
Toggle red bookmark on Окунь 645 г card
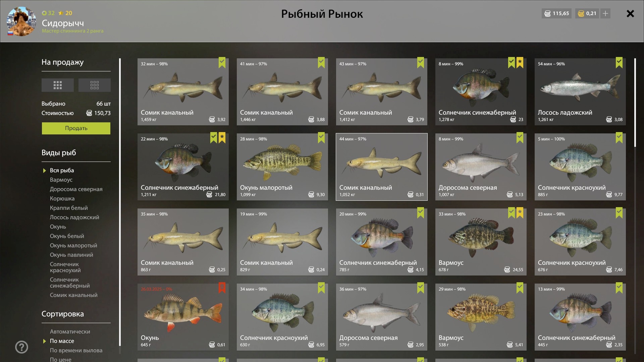click(222, 288)
